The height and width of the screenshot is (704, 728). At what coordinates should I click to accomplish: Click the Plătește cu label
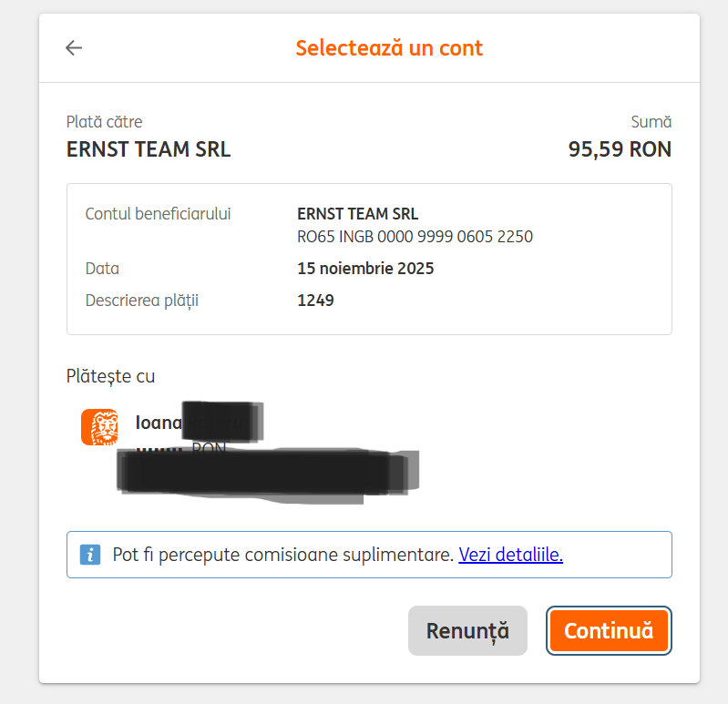(x=110, y=376)
